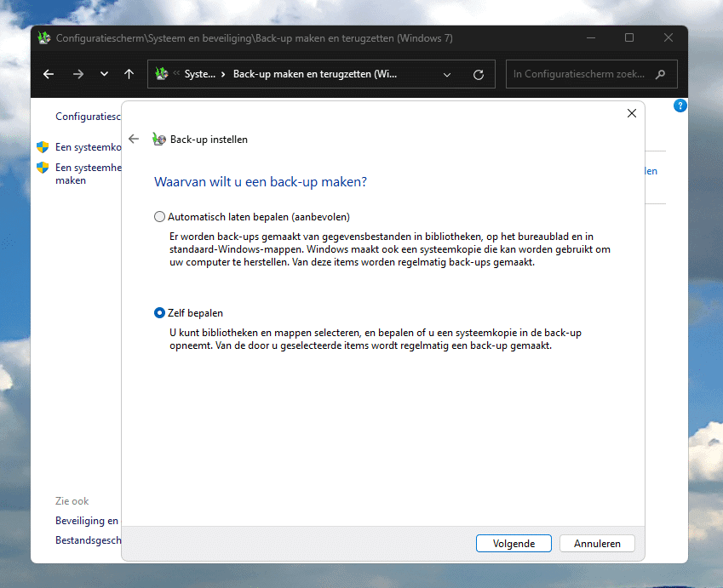This screenshot has width=723, height=588.
Task: Click the back arrow in the Back-up instellen dialog
Action: tap(134, 140)
